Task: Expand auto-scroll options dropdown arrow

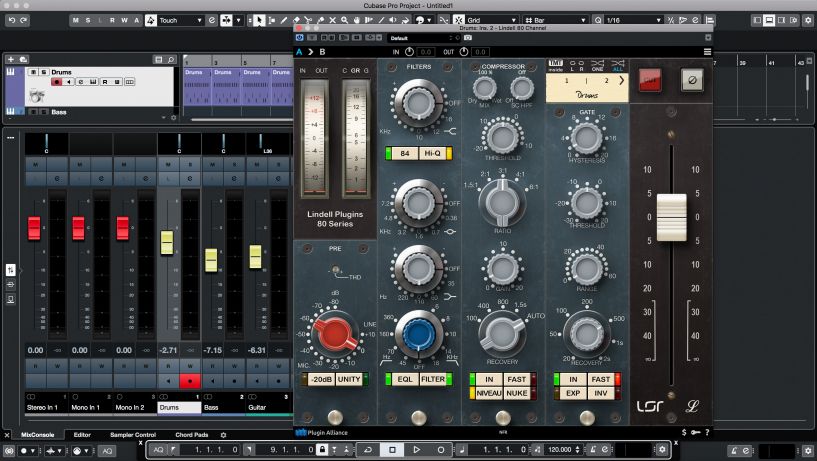Action: (x=239, y=20)
